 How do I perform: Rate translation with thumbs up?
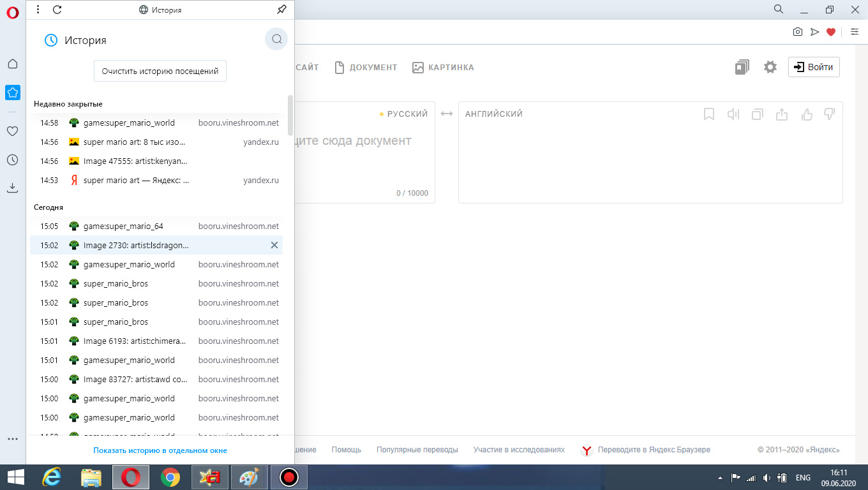[x=807, y=114]
